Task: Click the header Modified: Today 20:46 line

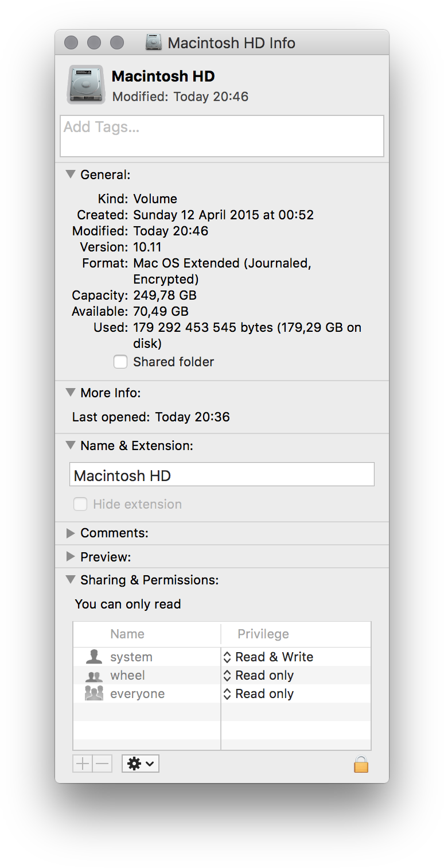Action: pos(180,96)
